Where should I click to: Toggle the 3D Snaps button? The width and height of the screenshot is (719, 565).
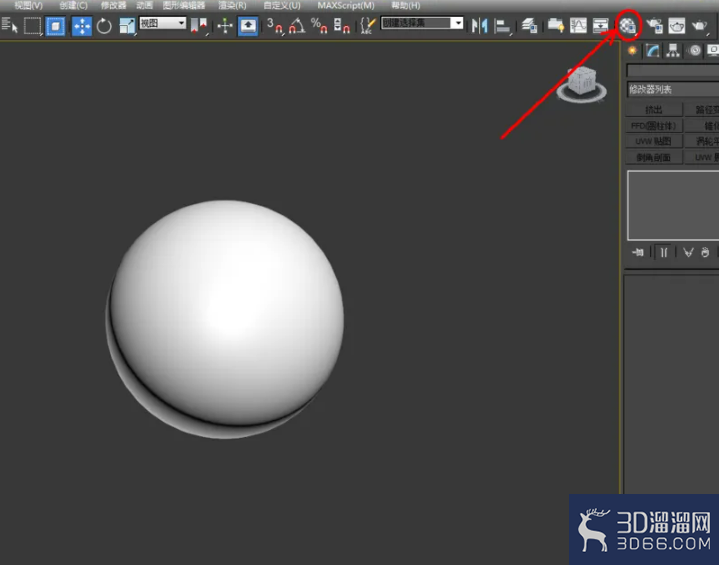[x=275, y=26]
